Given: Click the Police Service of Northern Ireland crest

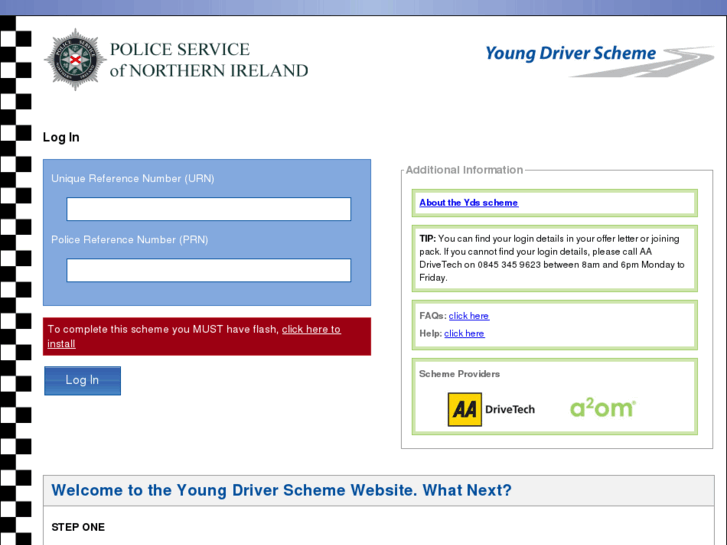Looking at the screenshot, I should pos(75,59).
